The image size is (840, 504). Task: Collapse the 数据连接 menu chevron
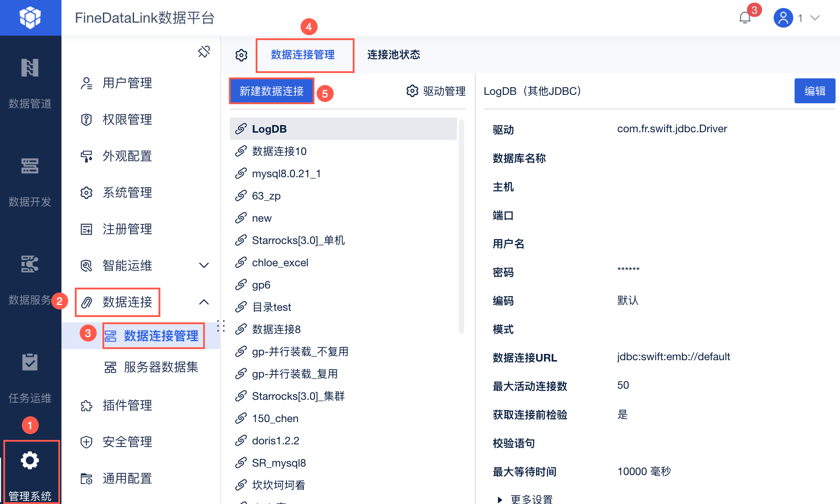click(204, 302)
